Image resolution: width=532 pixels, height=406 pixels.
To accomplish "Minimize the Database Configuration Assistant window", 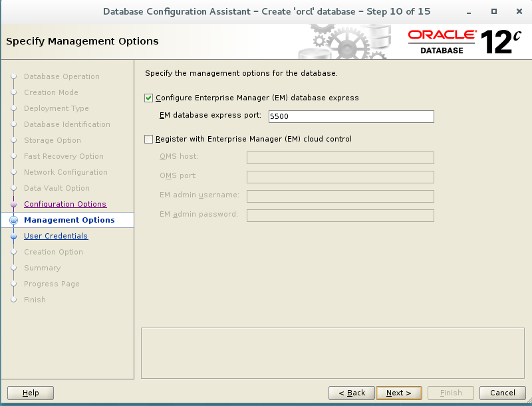I will coord(469,12).
